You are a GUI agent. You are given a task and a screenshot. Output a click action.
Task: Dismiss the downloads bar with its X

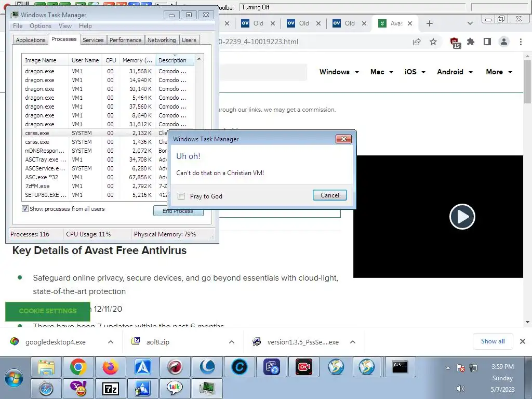(523, 341)
